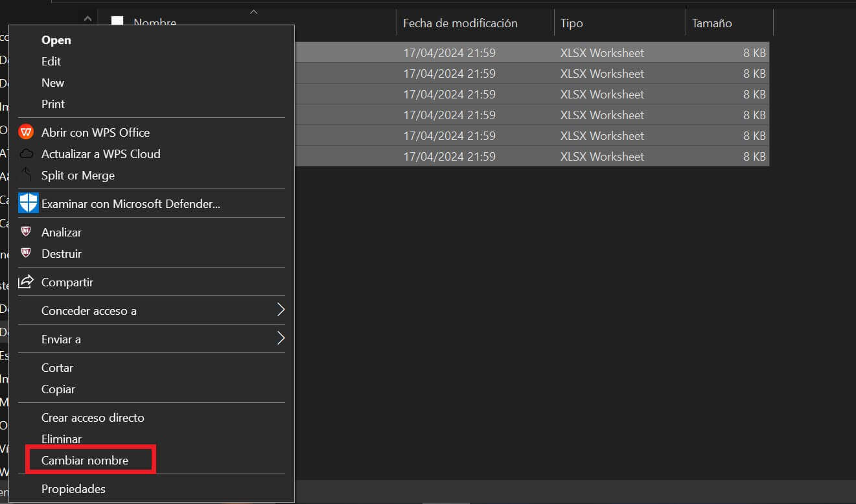Click the WPS Office logo icon

pyautogui.click(x=26, y=132)
